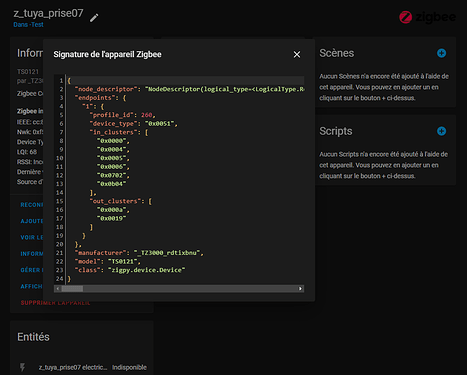Add a new scene with plus icon
The width and height of the screenshot is (467, 375).
coord(441,53)
